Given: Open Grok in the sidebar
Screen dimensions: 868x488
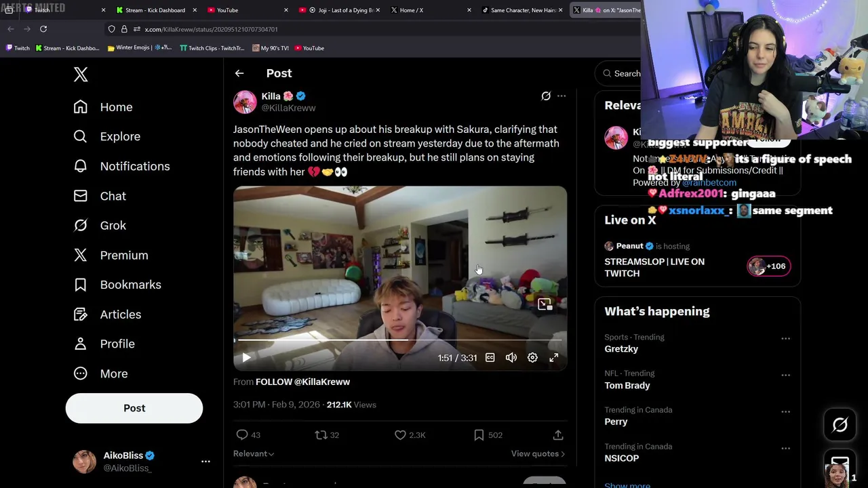Looking at the screenshot, I should tap(100, 226).
